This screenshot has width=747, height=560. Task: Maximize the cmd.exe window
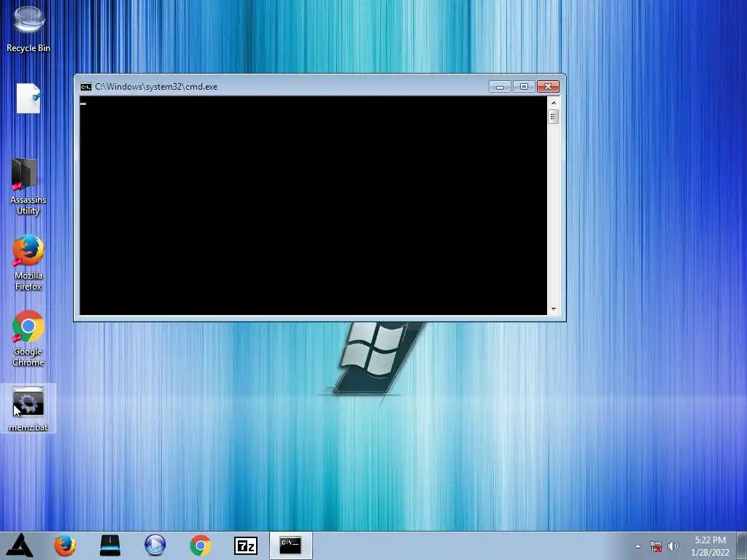point(524,87)
